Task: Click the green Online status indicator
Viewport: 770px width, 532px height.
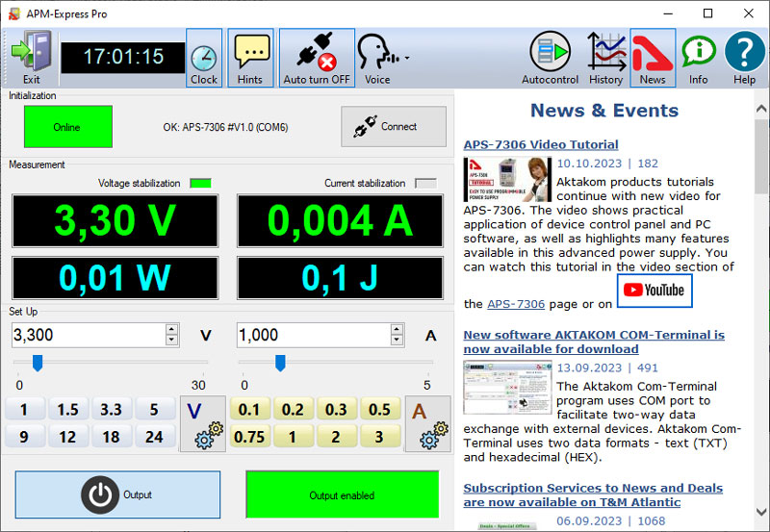Action: 67,127
